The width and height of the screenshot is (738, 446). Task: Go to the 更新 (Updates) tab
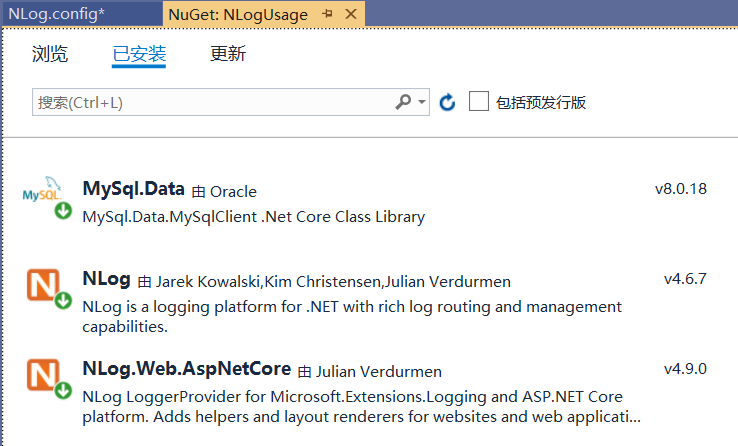pyautogui.click(x=228, y=54)
